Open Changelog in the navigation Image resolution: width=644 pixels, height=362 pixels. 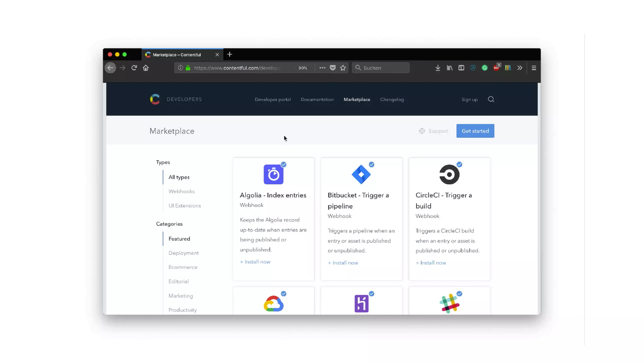point(392,99)
